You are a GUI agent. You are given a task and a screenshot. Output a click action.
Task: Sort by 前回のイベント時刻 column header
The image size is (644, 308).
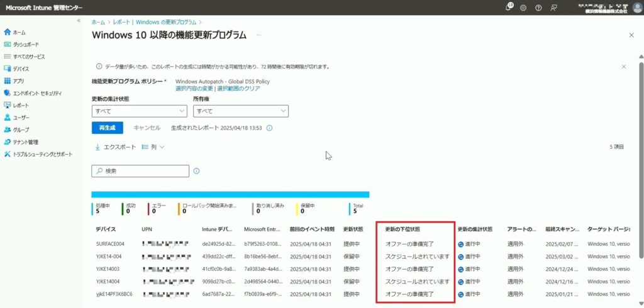(312, 229)
